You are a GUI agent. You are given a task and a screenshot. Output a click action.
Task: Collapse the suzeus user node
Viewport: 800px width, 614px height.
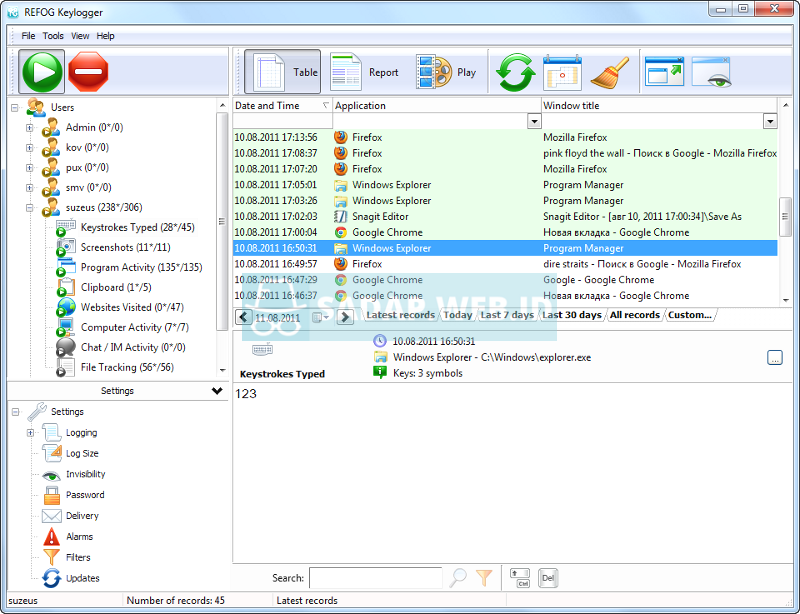pyautogui.click(x=30, y=208)
